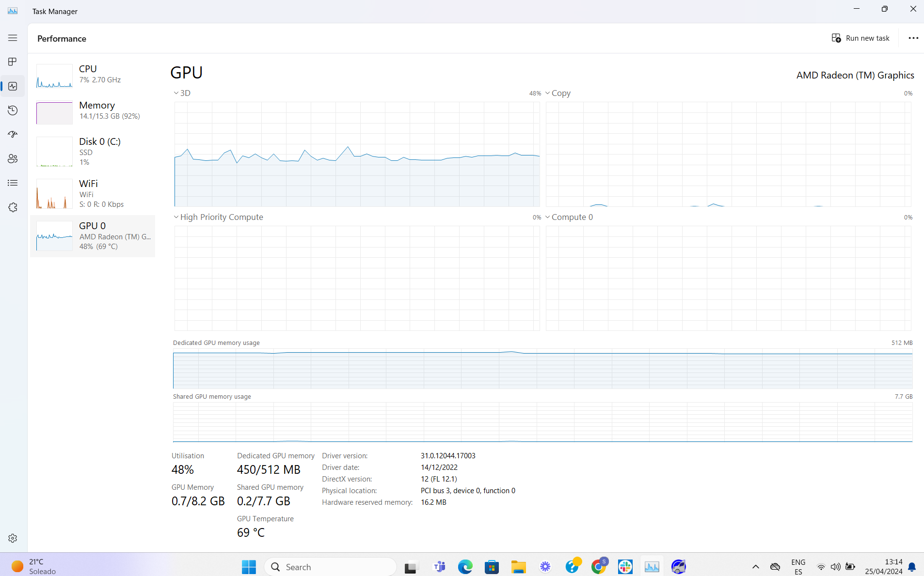Image resolution: width=924 pixels, height=576 pixels.
Task: Open the Compute 0 engine dropdown
Action: coord(569,217)
